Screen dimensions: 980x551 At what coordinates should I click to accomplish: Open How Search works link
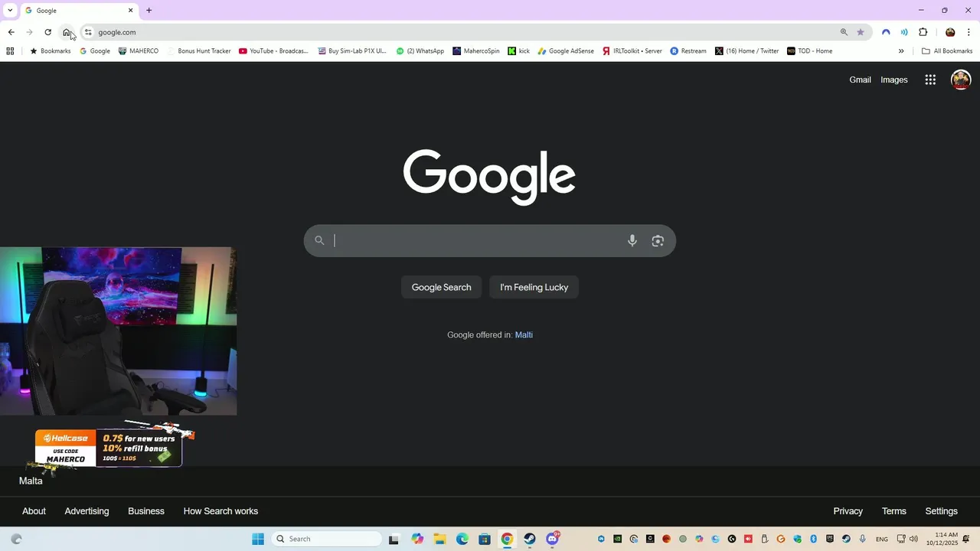[x=220, y=511]
